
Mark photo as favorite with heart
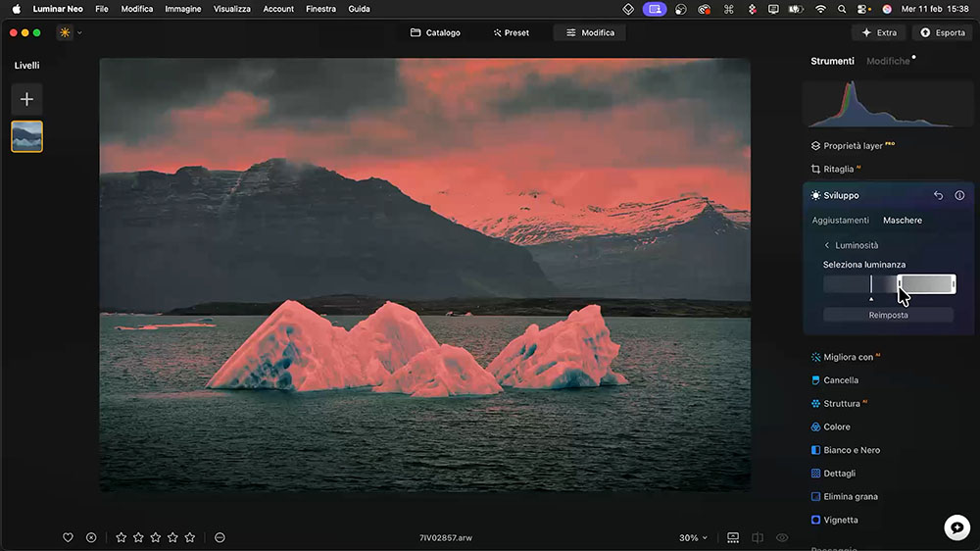69,537
